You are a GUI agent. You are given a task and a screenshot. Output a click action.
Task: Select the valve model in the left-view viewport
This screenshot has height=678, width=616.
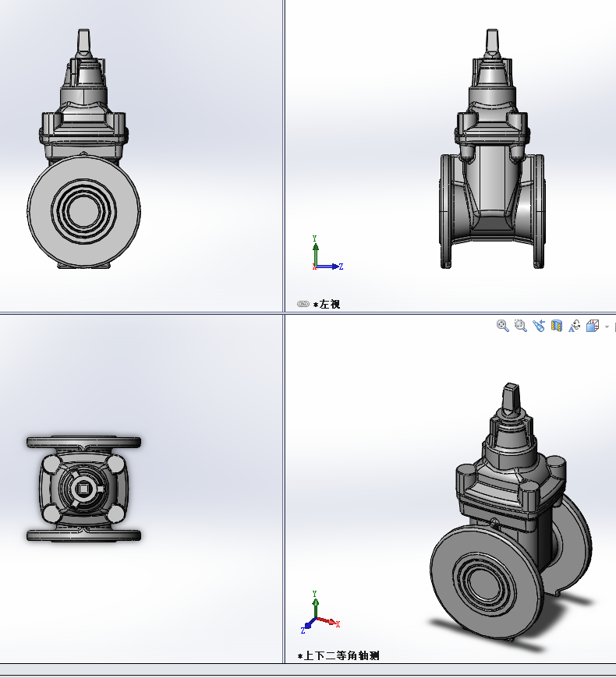click(x=492, y=149)
